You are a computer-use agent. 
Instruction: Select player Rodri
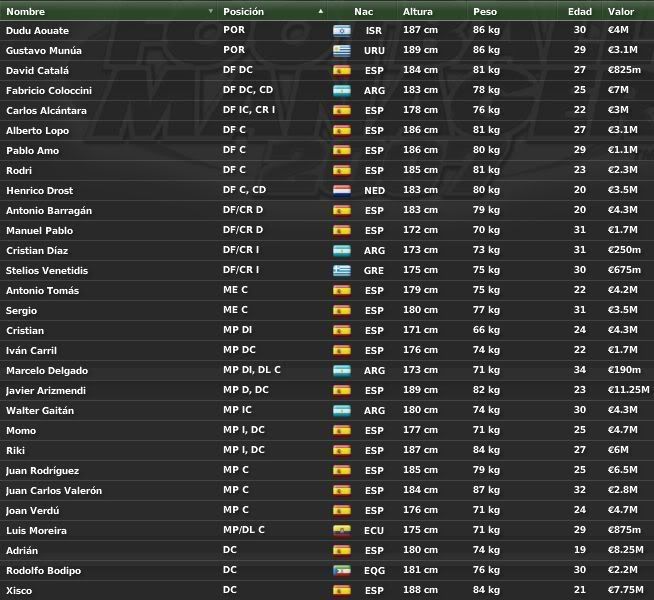(x=19, y=171)
